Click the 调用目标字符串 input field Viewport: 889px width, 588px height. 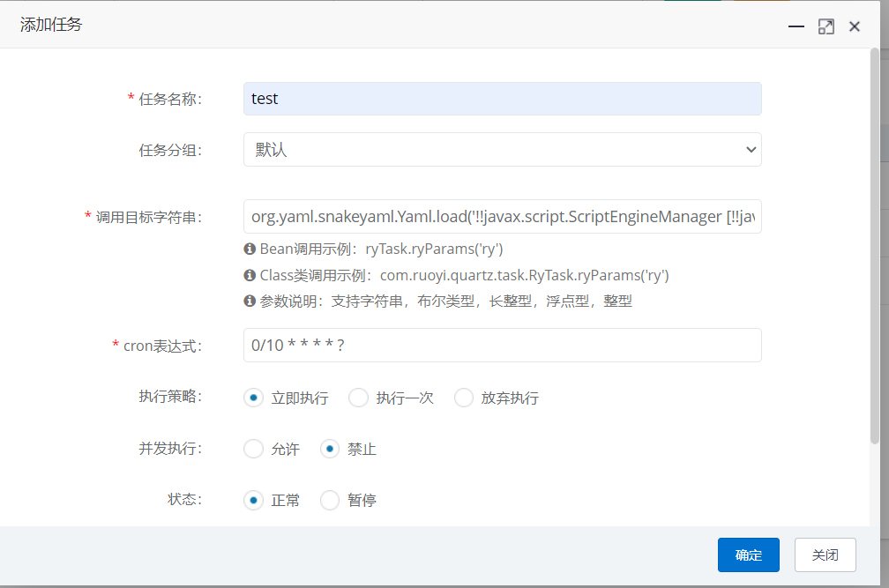[x=502, y=217]
